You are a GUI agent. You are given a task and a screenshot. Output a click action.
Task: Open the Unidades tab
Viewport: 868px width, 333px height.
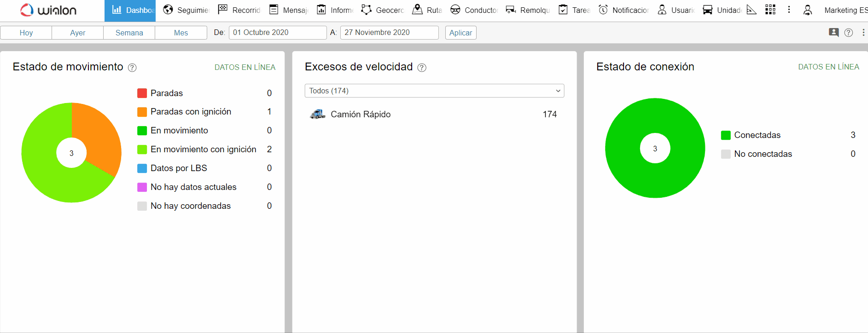(x=722, y=10)
